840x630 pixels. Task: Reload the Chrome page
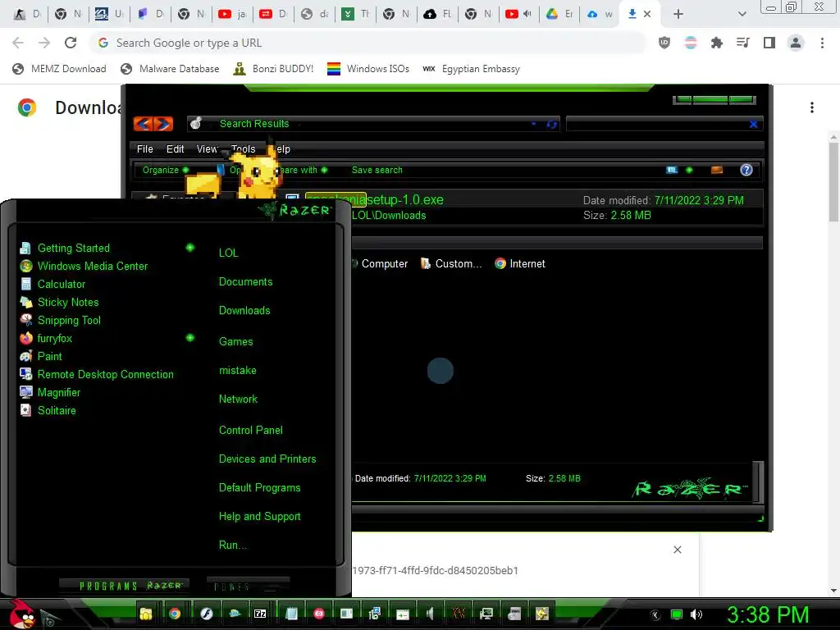tap(71, 43)
